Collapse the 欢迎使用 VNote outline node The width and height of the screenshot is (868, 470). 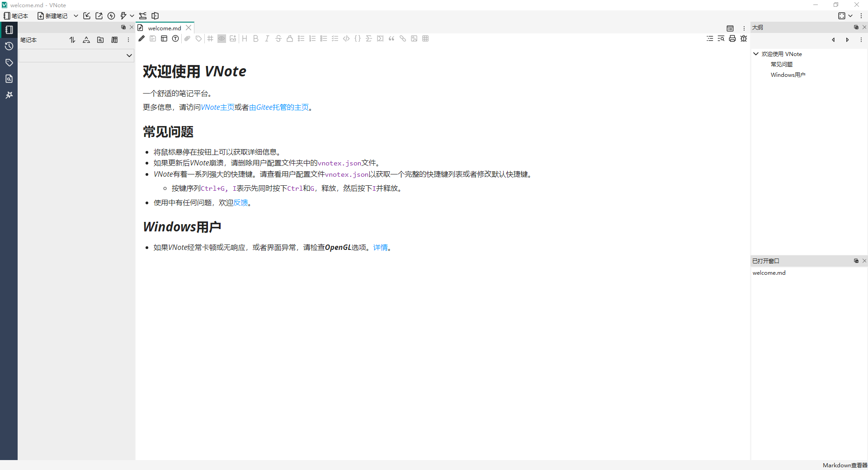[x=756, y=54]
